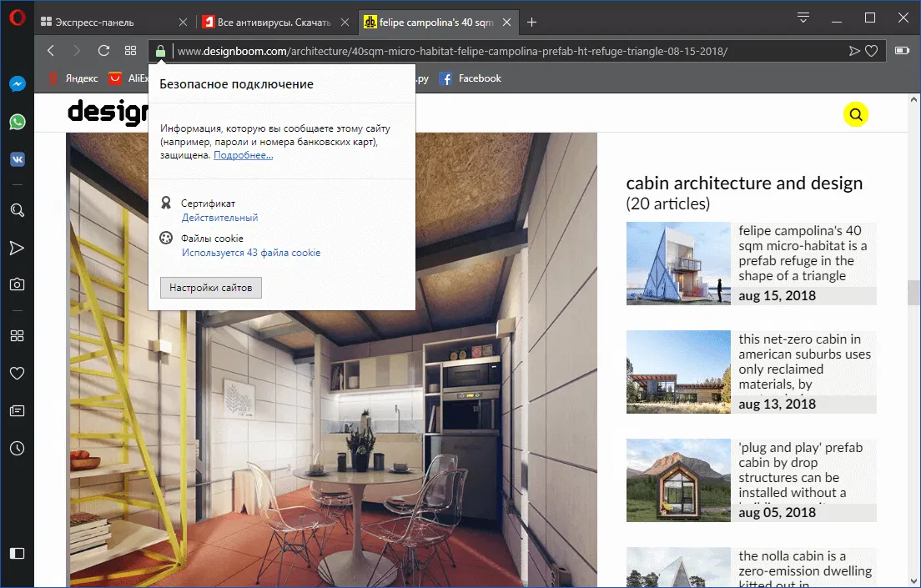Open article "'plug and play' prefab cabin" title
921x588 pixels.
pos(801,470)
